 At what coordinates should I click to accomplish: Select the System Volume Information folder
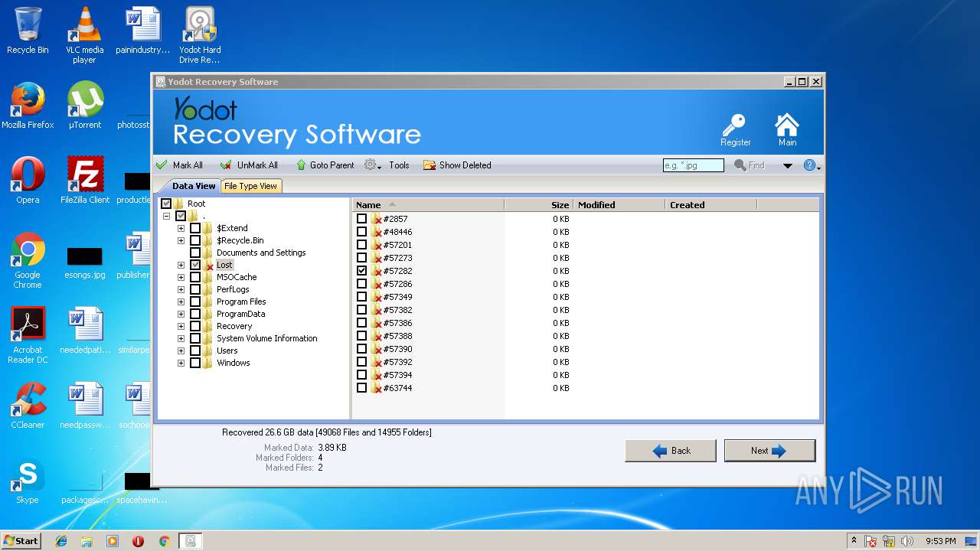point(266,338)
